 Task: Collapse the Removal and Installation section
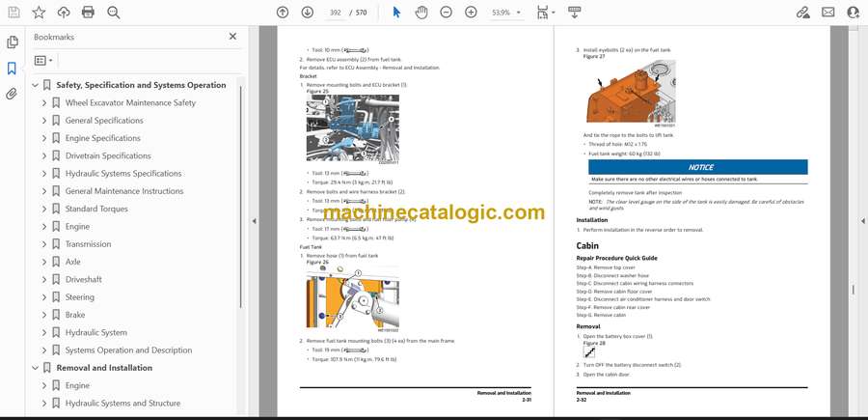point(36,368)
